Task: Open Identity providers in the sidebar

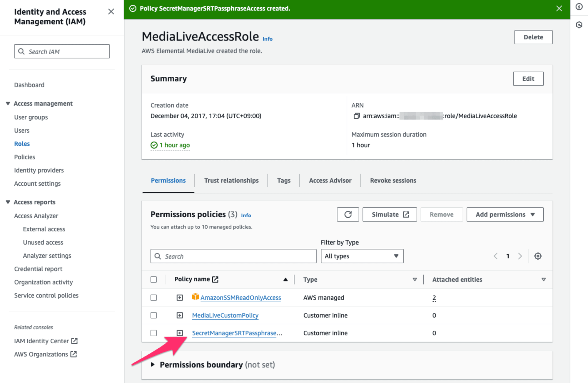Action: pos(39,170)
